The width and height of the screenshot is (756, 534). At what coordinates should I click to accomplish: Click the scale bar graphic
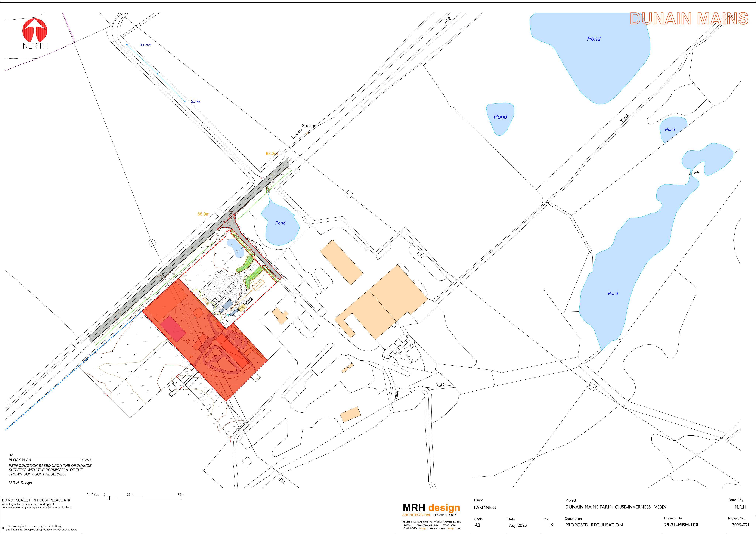(142, 498)
